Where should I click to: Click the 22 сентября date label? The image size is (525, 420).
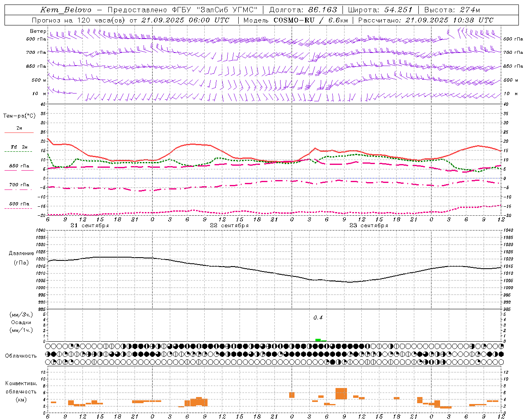click(229, 226)
